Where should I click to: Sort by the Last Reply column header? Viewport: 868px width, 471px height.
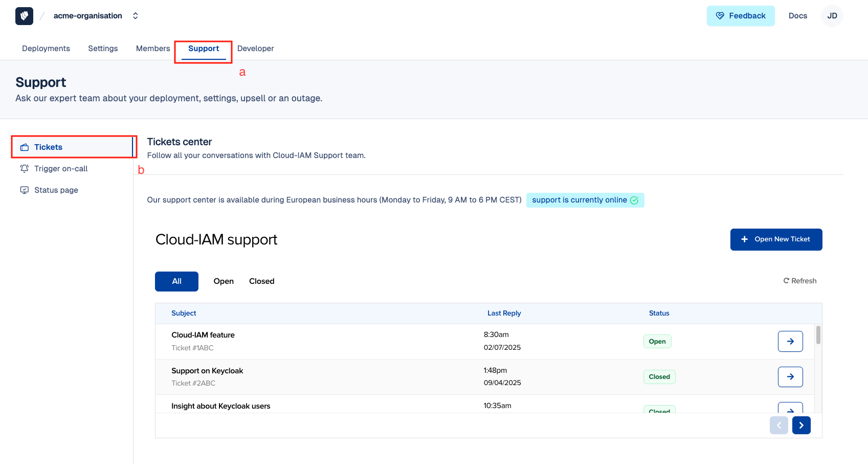point(504,313)
